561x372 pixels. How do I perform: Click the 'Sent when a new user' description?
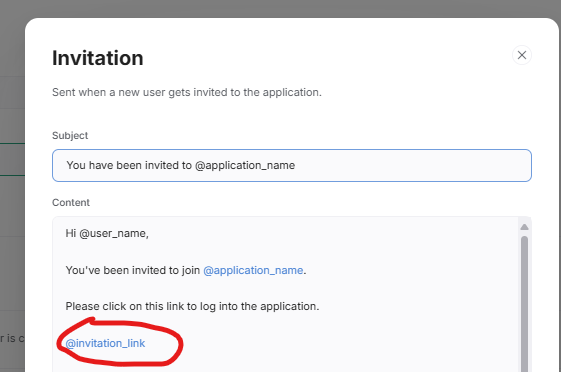click(x=187, y=92)
